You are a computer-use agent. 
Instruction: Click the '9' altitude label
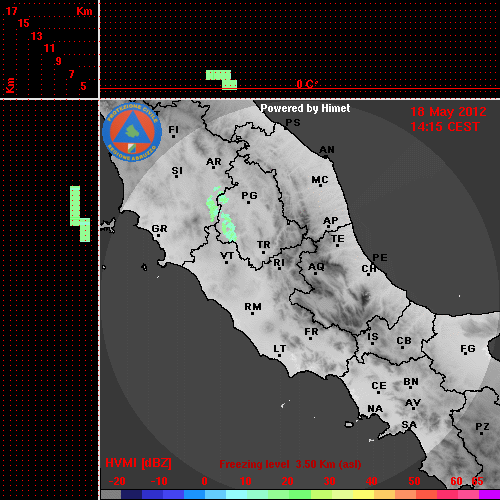coord(59,61)
